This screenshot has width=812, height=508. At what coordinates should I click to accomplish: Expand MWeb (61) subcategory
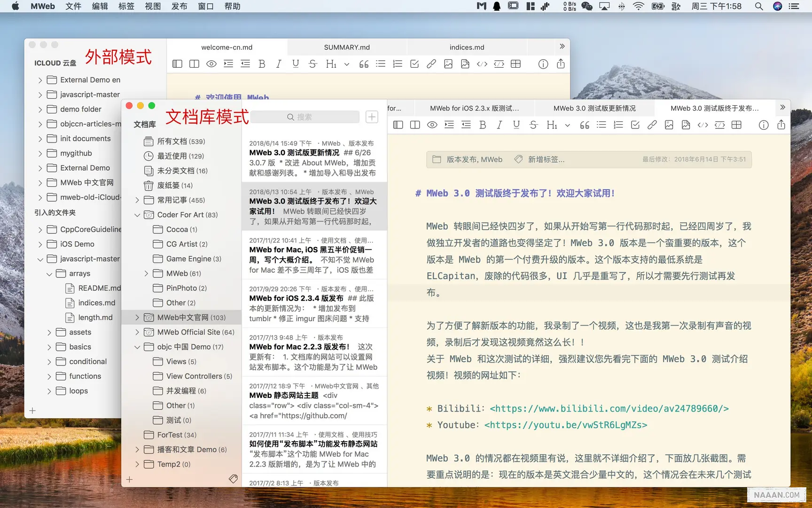pos(146,273)
